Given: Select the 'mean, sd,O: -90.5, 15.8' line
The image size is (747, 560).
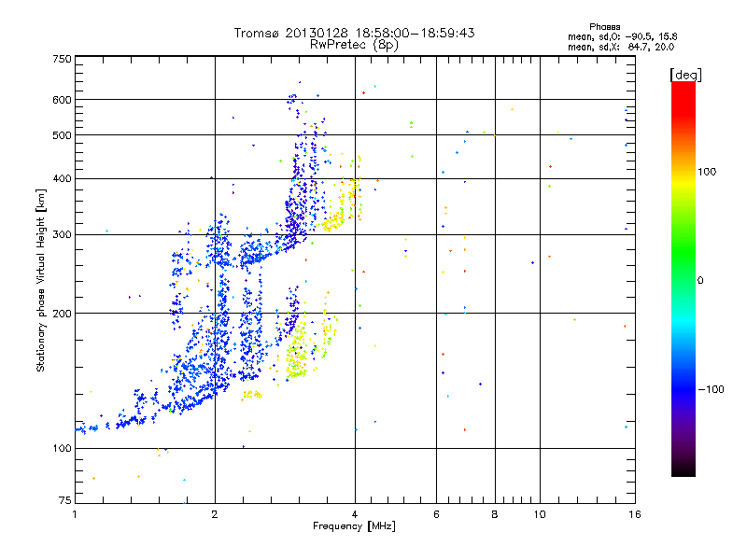Looking at the screenshot, I should coord(622,36).
